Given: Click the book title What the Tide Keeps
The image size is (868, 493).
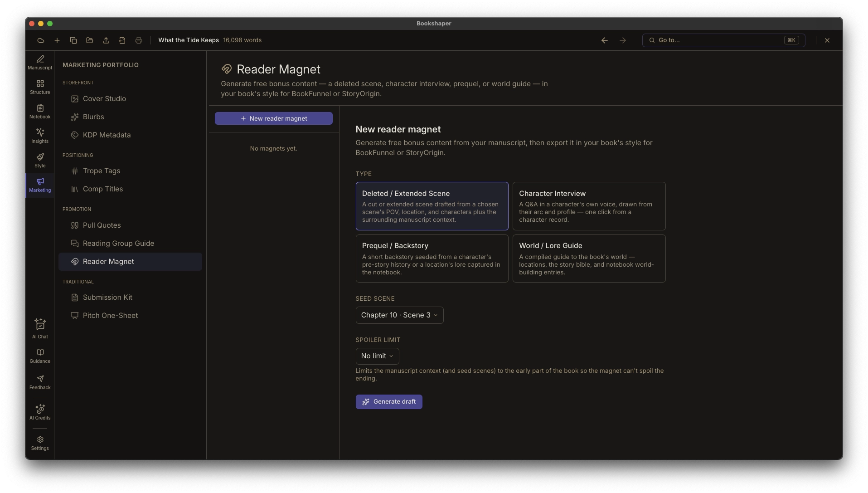Looking at the screenshot, I should (189, 40).
